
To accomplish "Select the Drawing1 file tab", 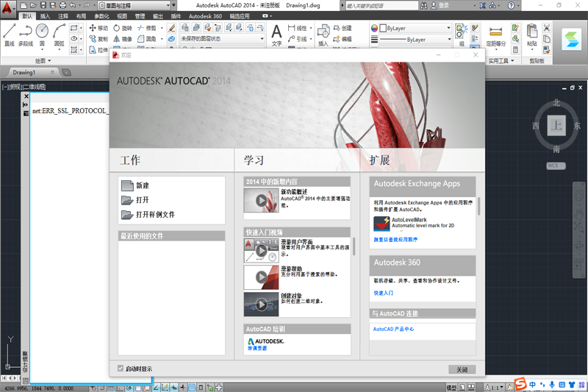I will click(24, 72).
